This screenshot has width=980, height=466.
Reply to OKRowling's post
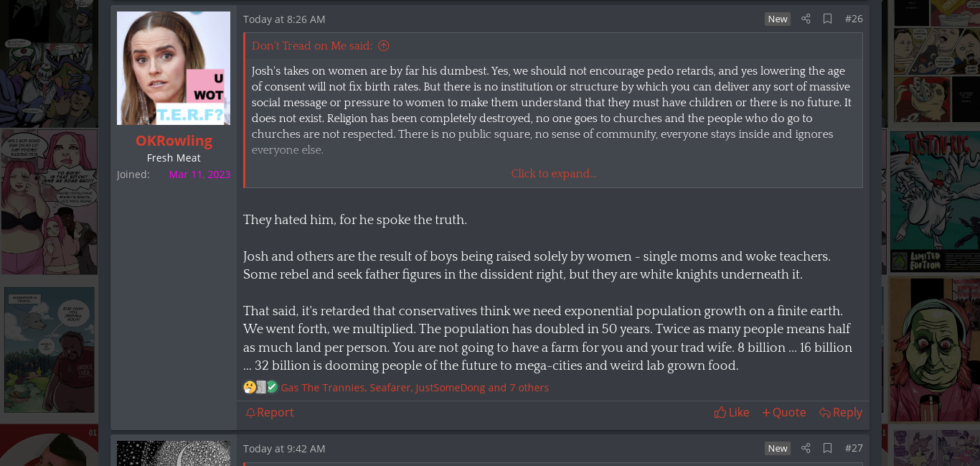(x=841, y=412)
